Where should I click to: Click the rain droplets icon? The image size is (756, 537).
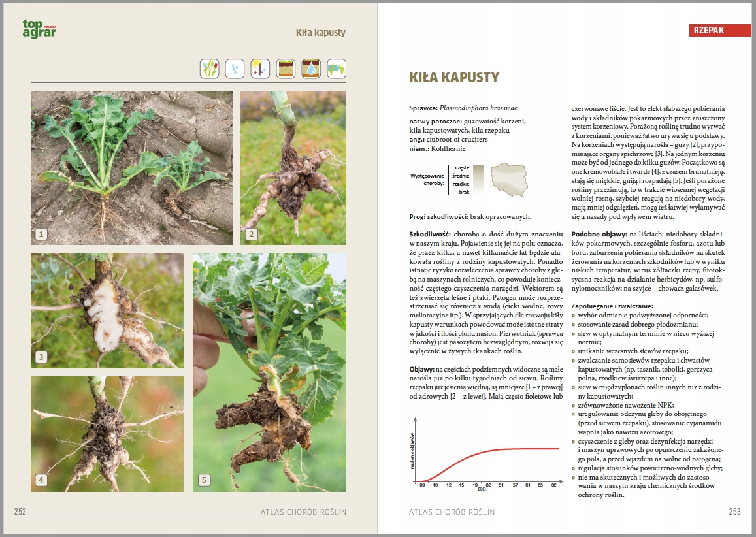235,69
